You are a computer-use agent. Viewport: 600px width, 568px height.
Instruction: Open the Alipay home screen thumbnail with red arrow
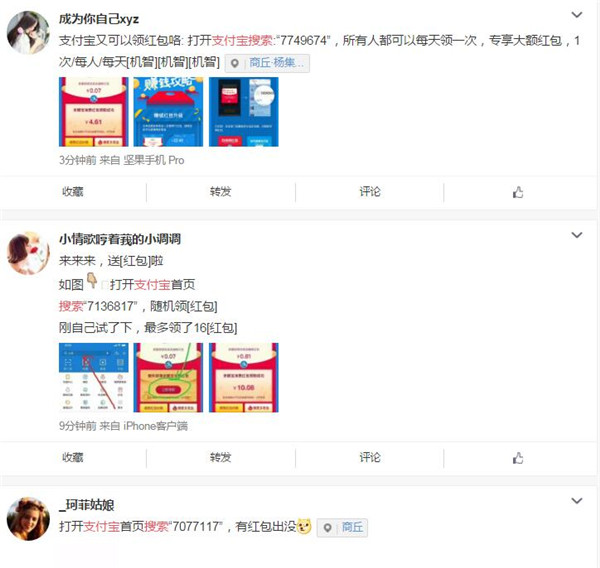click(94, 378)
